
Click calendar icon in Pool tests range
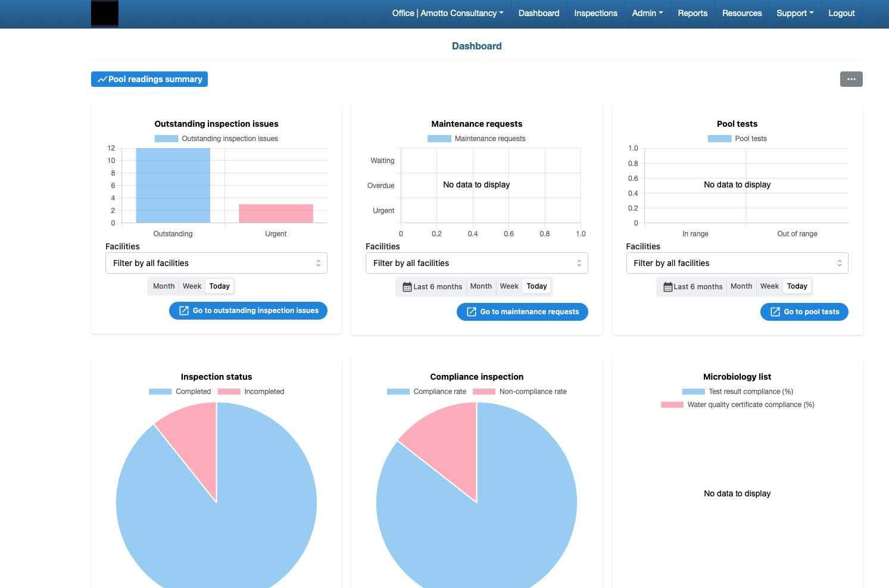click(x=667, y=287)
